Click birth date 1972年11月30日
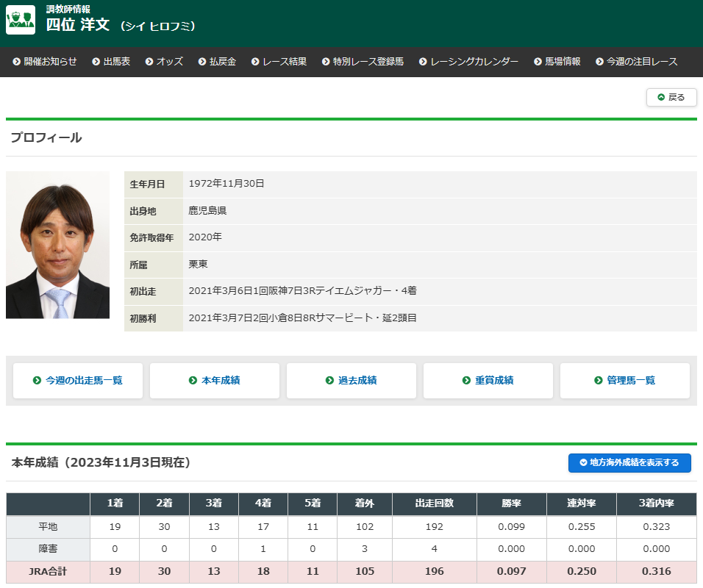 [226, 184]
